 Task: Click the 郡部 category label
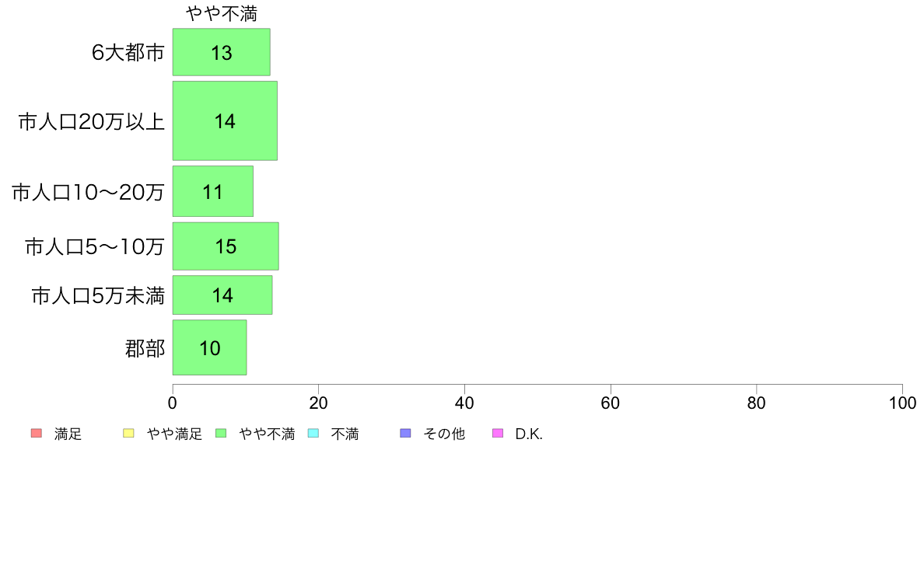[145, 348]
